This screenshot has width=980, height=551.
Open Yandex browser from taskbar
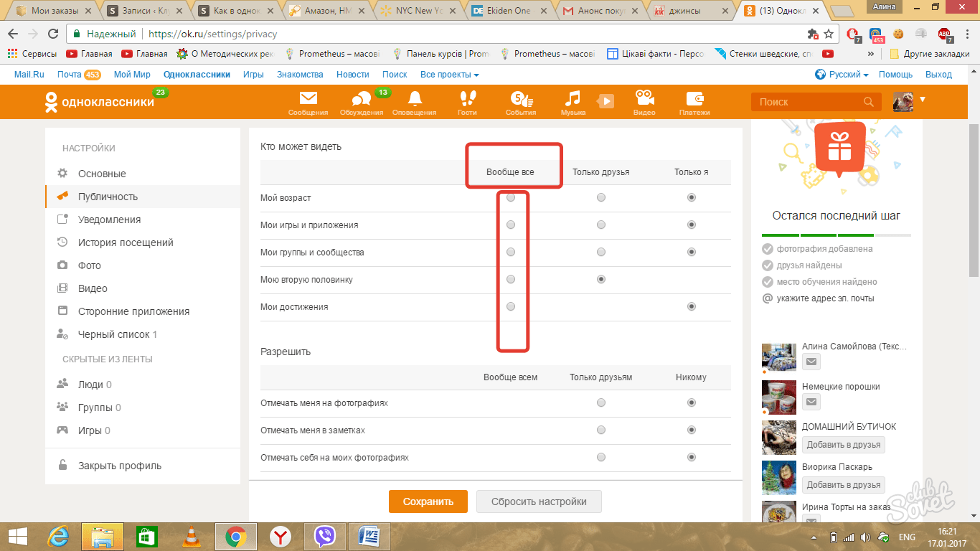click(281, 536)
